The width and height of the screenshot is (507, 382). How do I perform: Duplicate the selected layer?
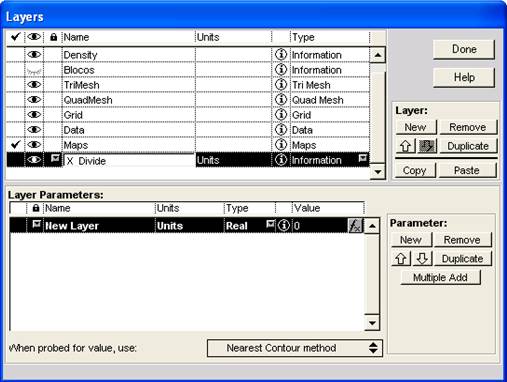click(468, 146)
